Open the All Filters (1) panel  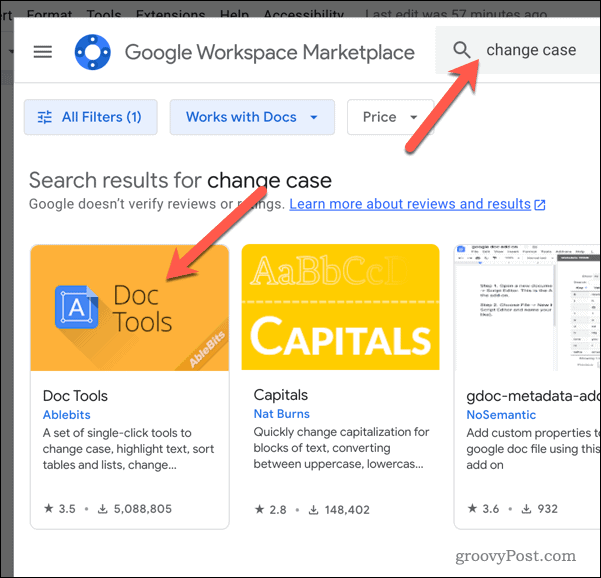(91, 117)
